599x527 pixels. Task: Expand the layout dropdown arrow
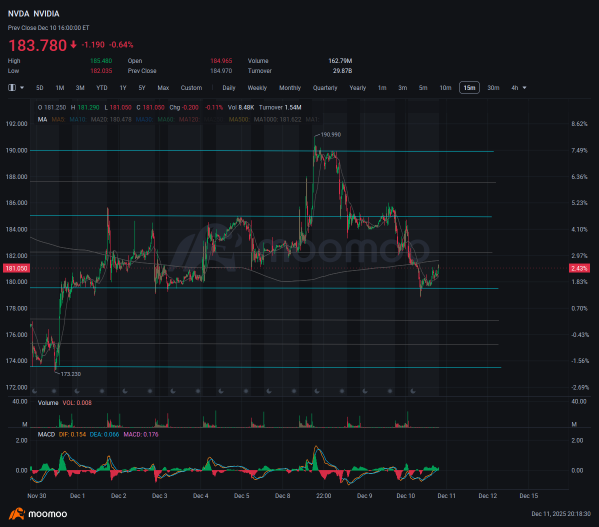(x=22, y=88)
